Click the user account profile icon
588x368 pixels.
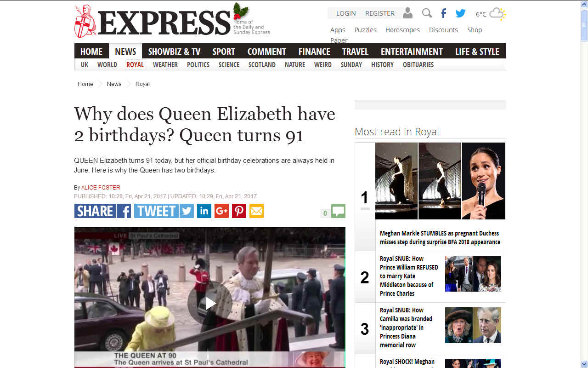[407, 13]
